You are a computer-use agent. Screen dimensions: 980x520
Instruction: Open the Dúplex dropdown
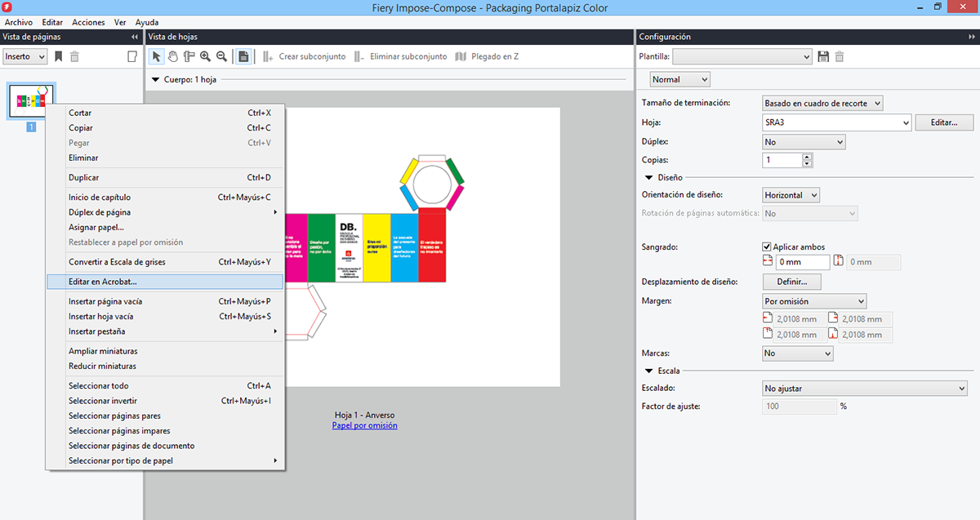(x=839, y=142)
